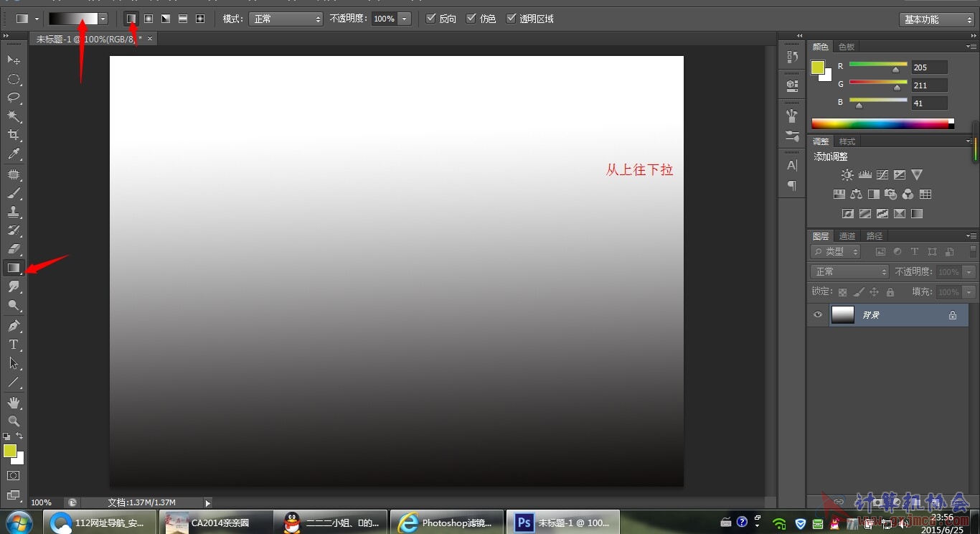Open the Layers panel flyout menu
Viewport: 980px width, 534px height.
tap(970, 235)
